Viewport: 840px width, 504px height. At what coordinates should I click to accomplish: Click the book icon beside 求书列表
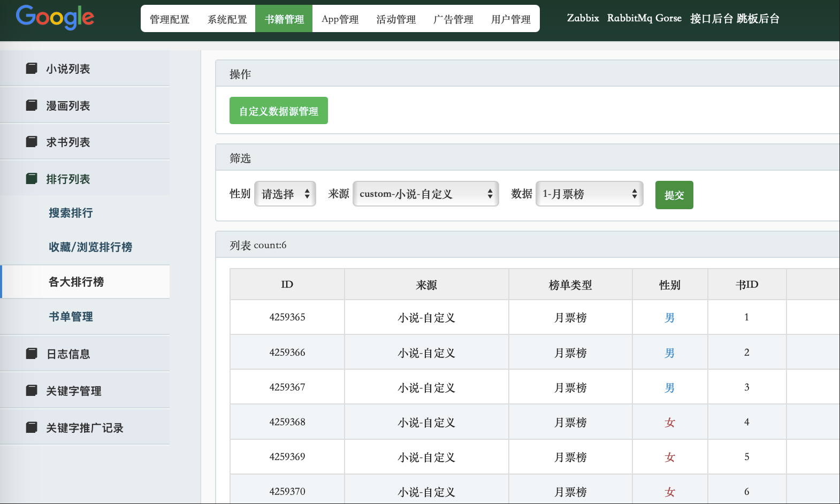[32, 142]
